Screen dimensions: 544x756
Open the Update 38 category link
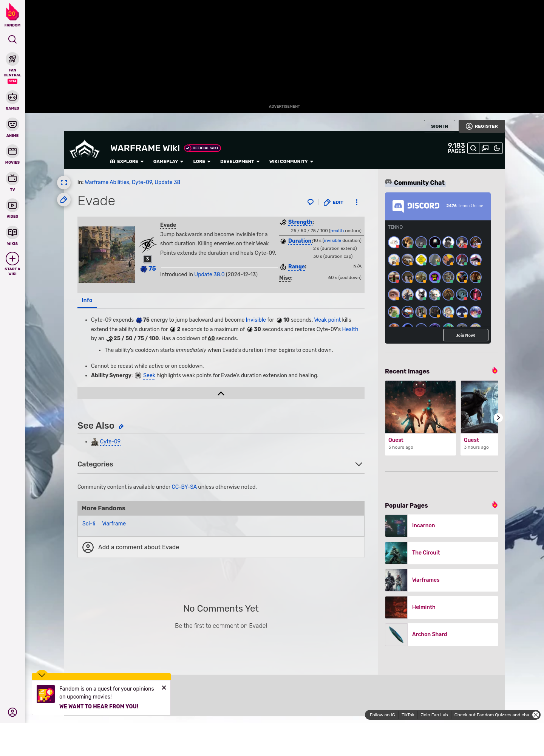pos(167,182)
